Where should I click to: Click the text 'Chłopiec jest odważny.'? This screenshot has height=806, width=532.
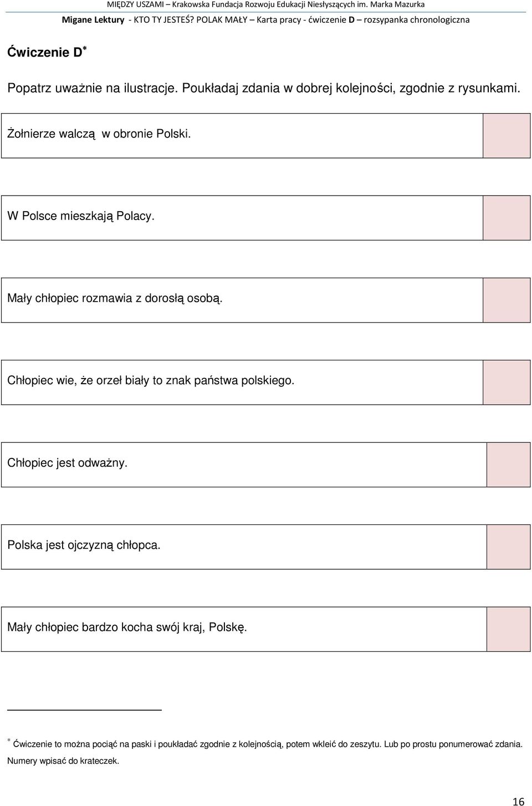coord(68,463)
